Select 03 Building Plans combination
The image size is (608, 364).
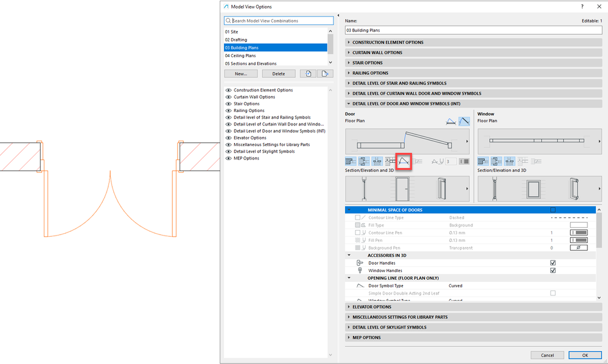[275, 47]
